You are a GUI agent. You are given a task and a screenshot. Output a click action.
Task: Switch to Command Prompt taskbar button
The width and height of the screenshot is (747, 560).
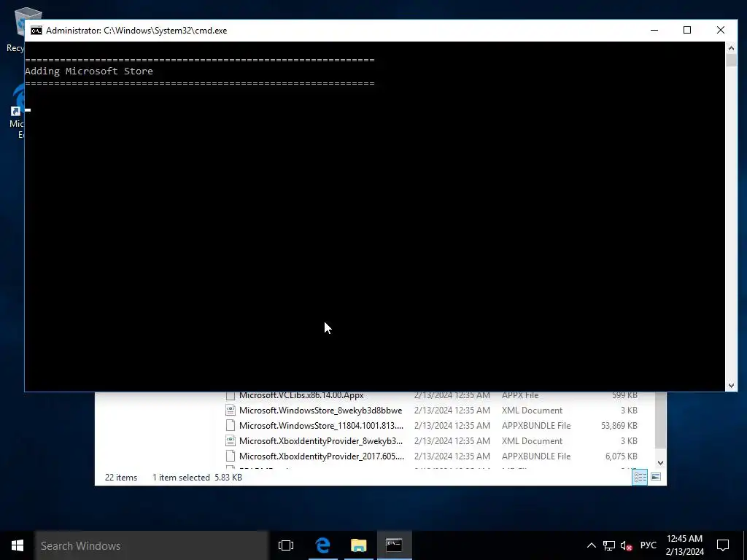coord(395,545)
